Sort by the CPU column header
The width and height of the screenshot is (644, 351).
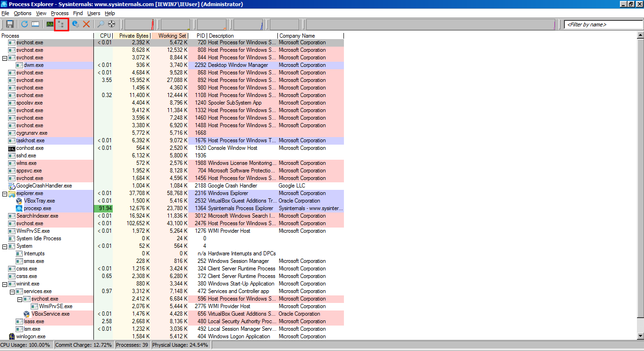pos(103,36)
